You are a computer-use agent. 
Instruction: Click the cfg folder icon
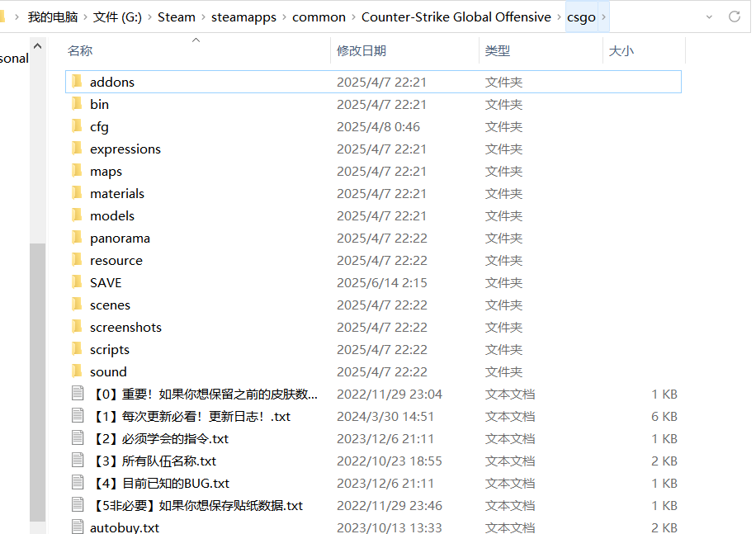(x=77, y=126)
